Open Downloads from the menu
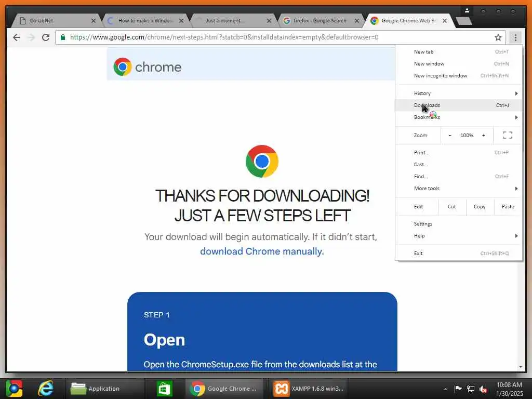Viewport: 532px width, 399px height. point(459,105)
